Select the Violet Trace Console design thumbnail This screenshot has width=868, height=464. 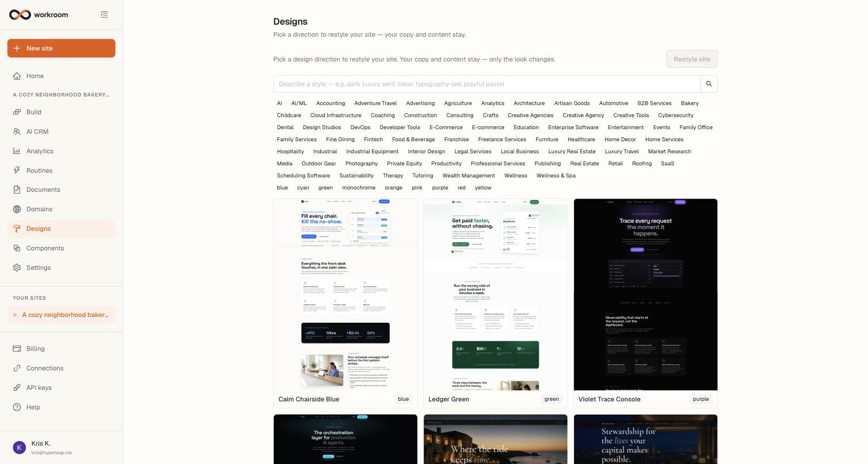click(x=645, y=295)
